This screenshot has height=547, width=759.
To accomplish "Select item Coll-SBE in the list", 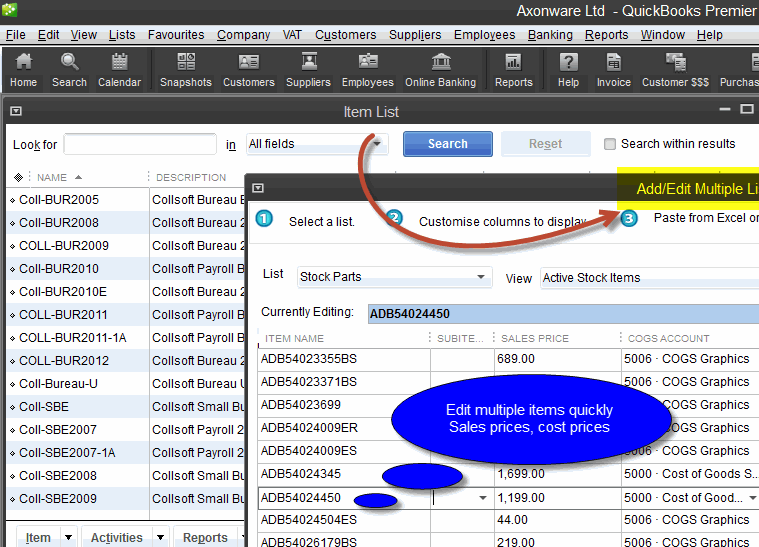I will pos(44,407).
